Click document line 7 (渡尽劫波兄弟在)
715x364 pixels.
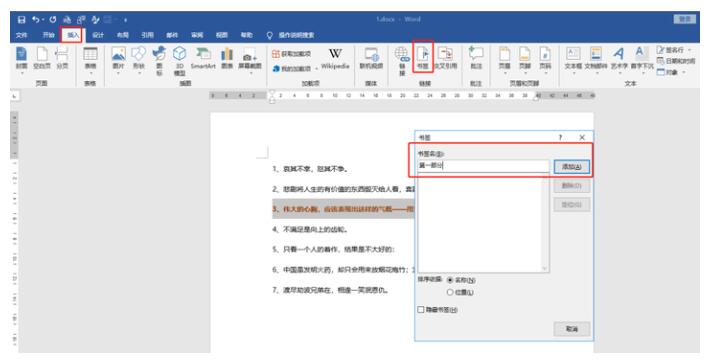coord(331,290)
